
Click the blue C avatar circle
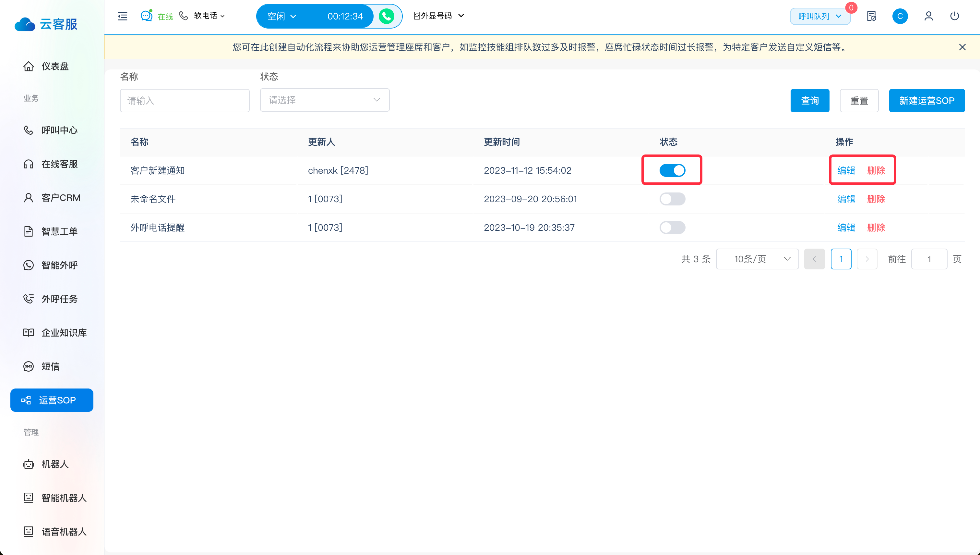[x=900, y=16]
